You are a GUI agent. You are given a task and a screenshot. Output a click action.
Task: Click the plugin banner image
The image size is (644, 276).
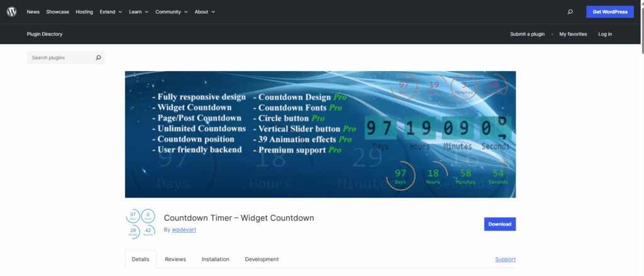[320, 135]
